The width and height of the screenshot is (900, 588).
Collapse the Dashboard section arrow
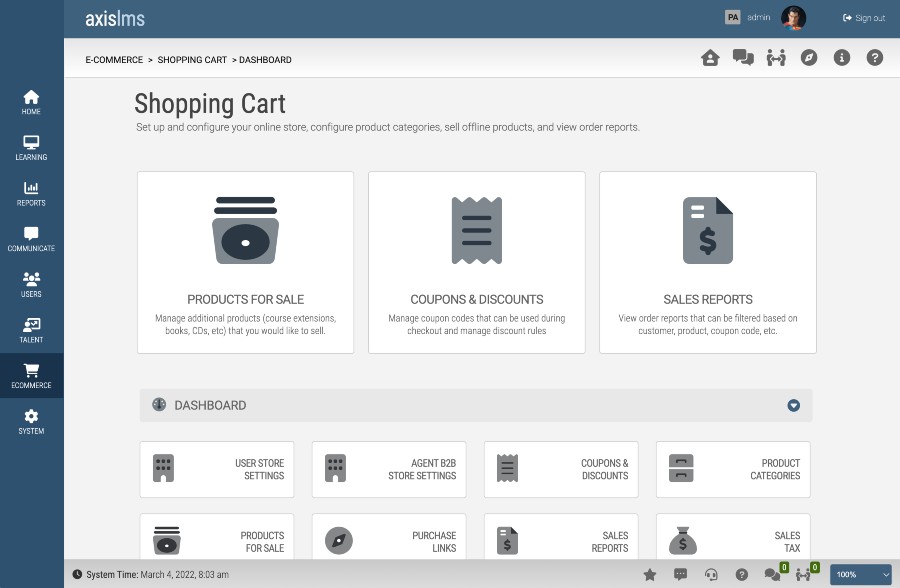pos(793,405)
